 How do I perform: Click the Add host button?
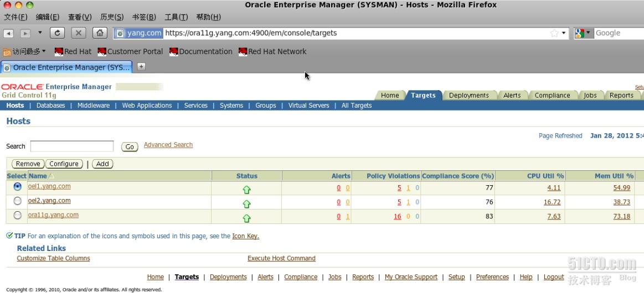(x=102, y=164)
